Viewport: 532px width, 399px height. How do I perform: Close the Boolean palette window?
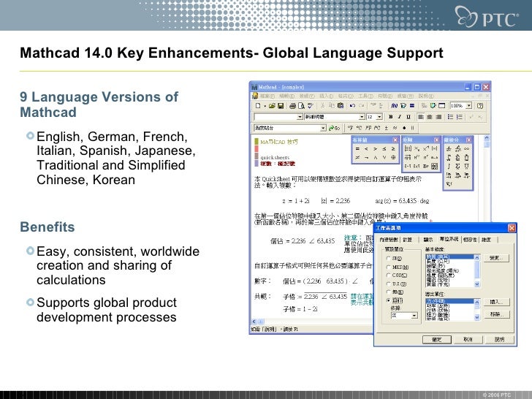coord(395,140)
